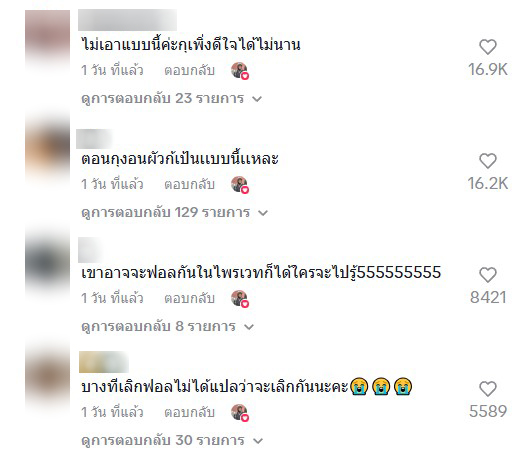Click creator-liked badge on first comment
Viewport: 526px width, 464px height.
click(240, 71)
